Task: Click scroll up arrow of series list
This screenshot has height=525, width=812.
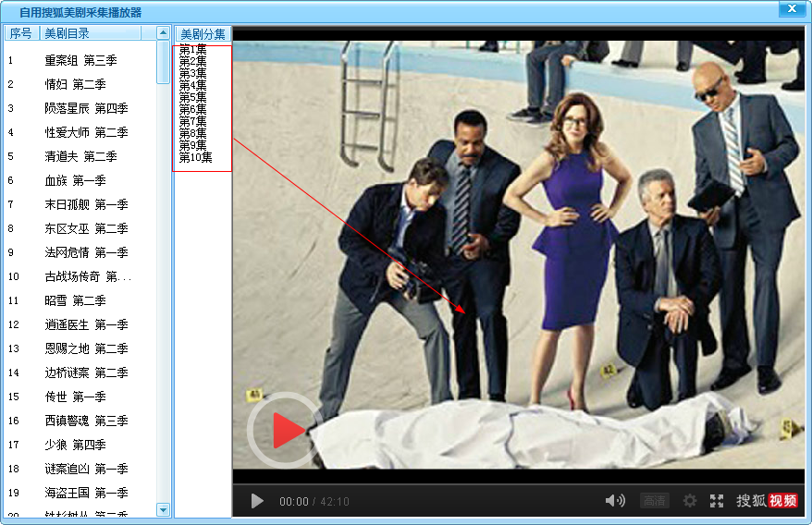Action: pyautogui.click(x=163, y=33)
